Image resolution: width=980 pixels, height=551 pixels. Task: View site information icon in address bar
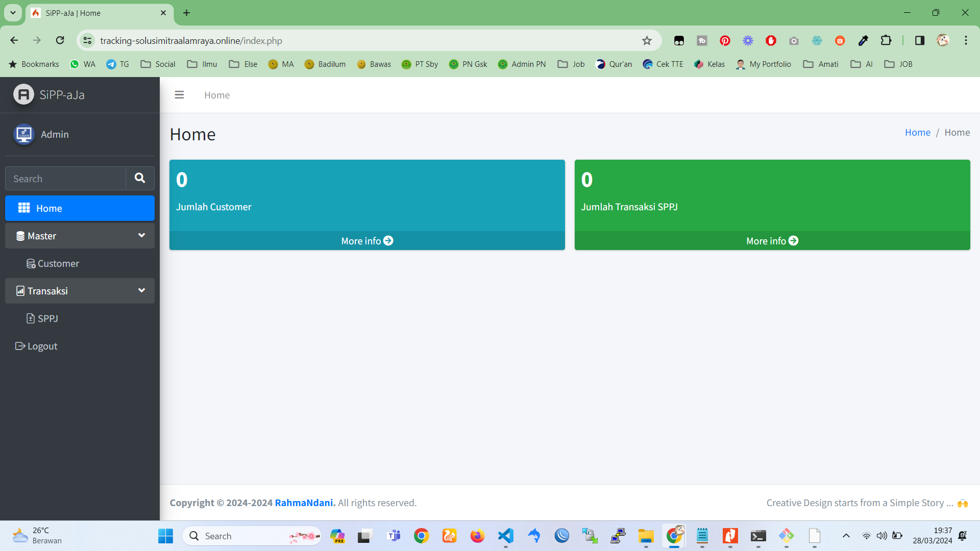pyautogui.click(x=87, y=40)
